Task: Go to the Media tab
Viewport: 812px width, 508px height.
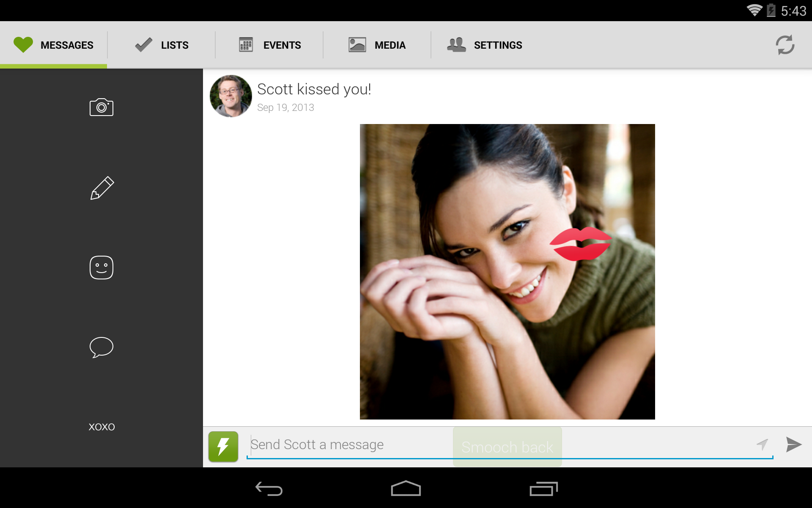Action: (x=377, y=45)
